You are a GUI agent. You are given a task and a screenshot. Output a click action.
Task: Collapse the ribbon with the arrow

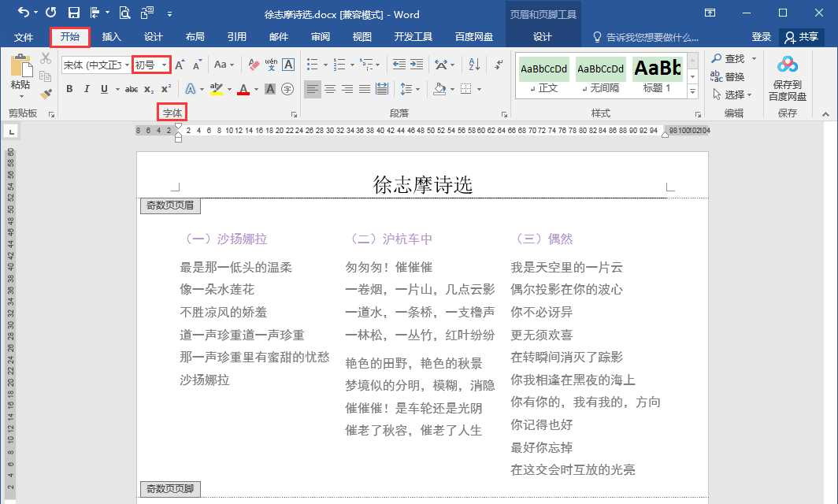825,114
